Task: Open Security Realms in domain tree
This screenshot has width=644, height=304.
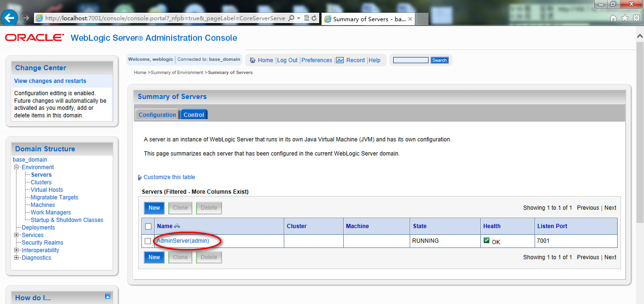Action: (42, 243)
